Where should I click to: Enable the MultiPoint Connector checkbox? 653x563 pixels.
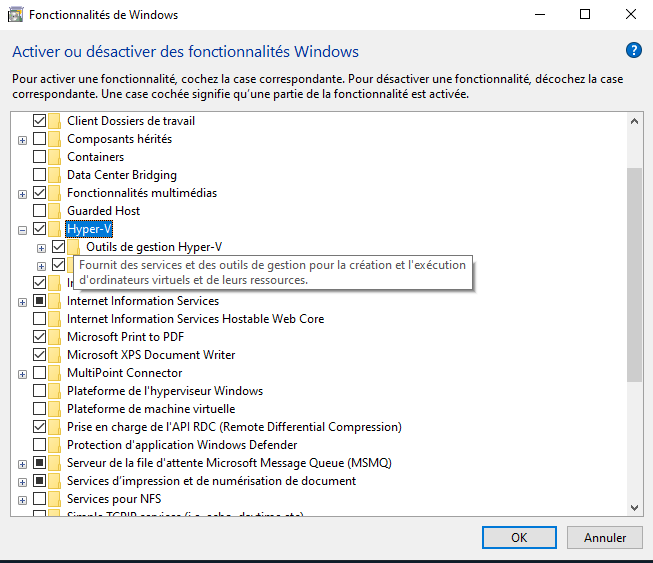click(x=40, y=373)
